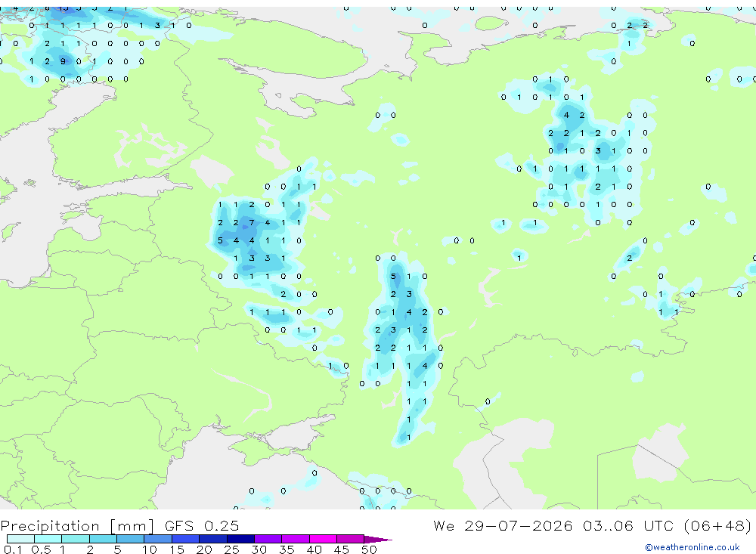The image size is (756, 554).
Task: Click the '10' legend scale label
Action: tap(150, 549)
